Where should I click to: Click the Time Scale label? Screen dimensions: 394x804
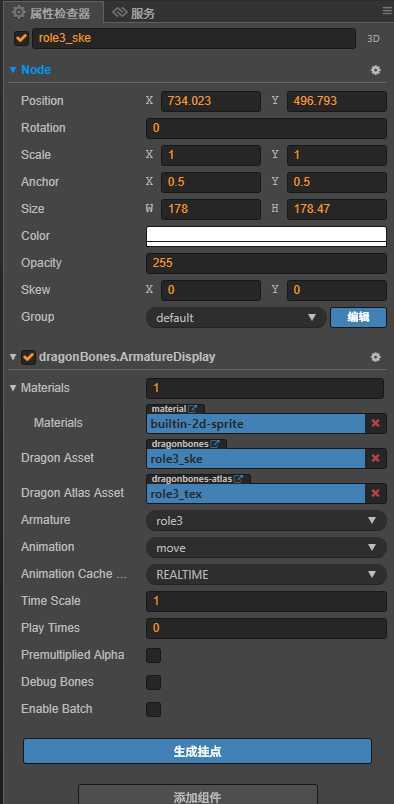point(50,601)
